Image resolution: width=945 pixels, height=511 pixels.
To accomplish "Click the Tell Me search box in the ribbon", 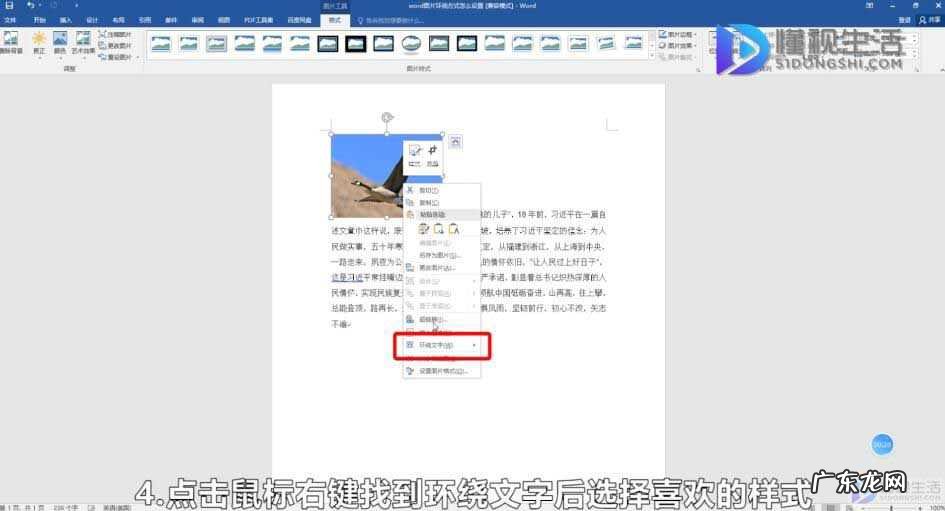I will [392, 20].
